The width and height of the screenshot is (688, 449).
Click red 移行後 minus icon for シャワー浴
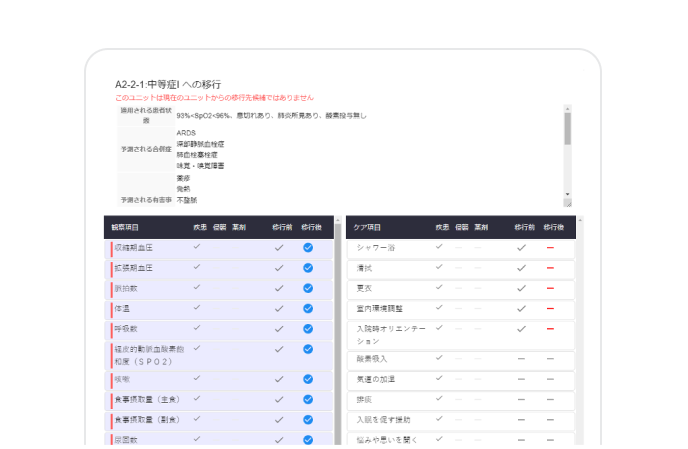coord(550,247)
